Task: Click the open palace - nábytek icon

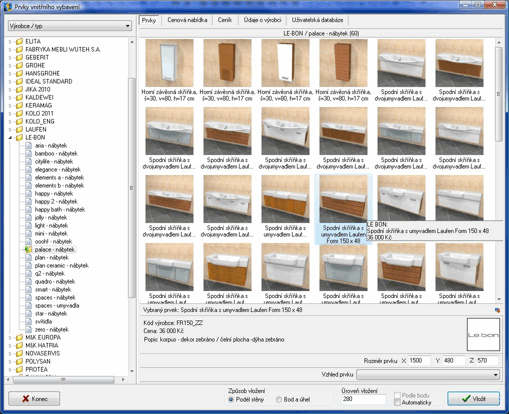Action: click(x=28, y=249)
